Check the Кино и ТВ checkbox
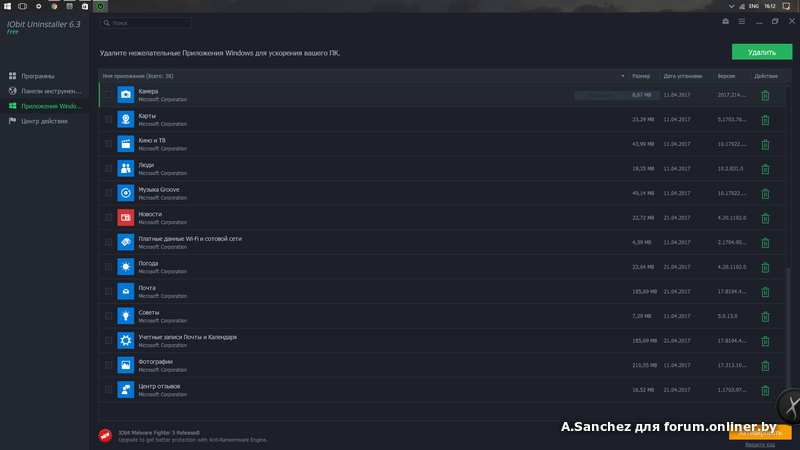The width and height of the screenshot is (800, 450). 109,144
